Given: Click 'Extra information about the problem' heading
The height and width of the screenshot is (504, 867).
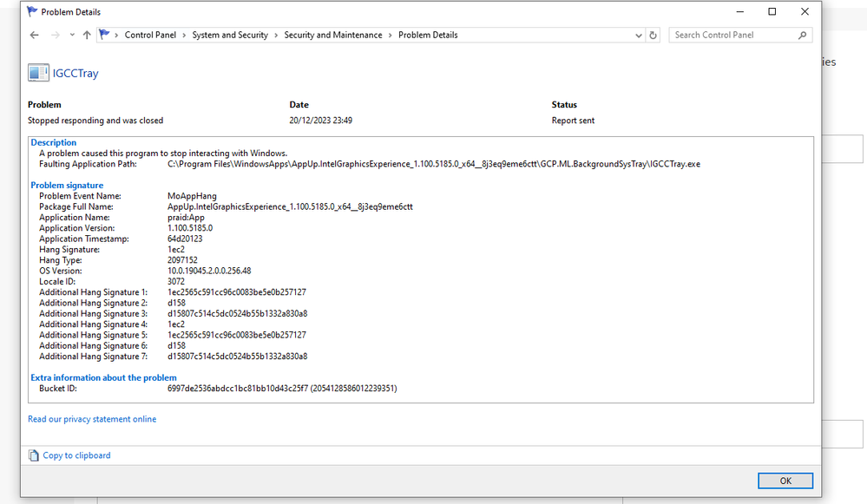Looking at the screenshot, I should [103, 378].
